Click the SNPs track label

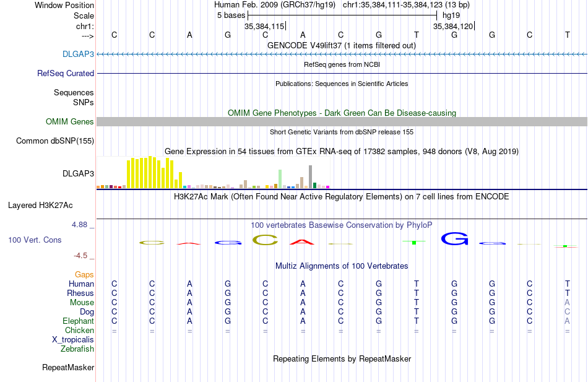click(84, 102)
